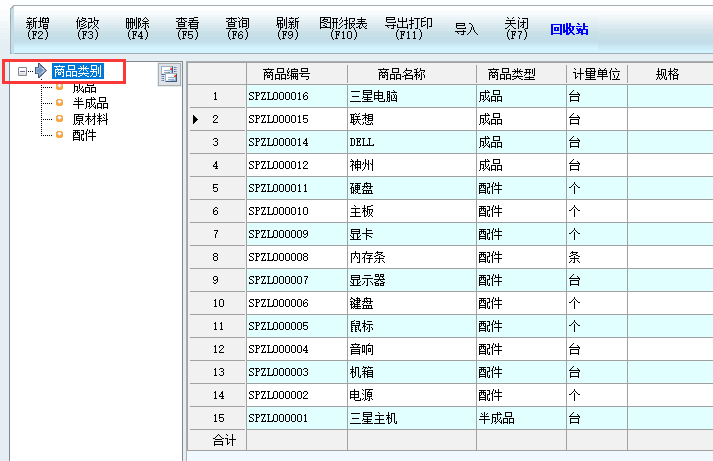The height and width of the screenshot is (461, 713).
Task: Sort by the 商品编号 column header
Action: pyautogui.click(x=297, y=75)
